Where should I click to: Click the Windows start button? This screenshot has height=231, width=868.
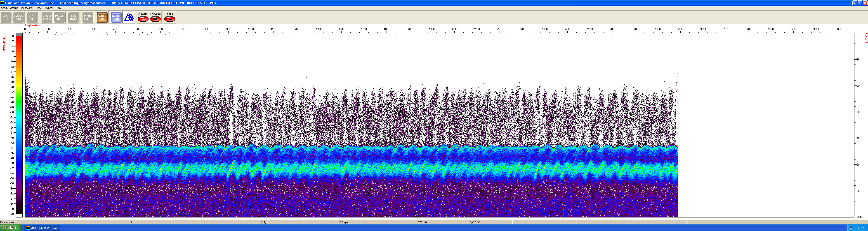click(x=11, y=228)
